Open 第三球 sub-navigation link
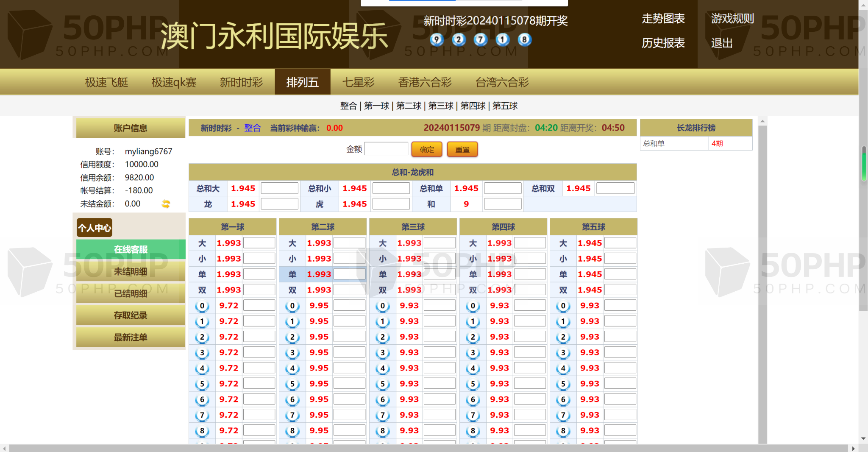The image size is (868, 452). pyautogui.click(x=441, y=106)
